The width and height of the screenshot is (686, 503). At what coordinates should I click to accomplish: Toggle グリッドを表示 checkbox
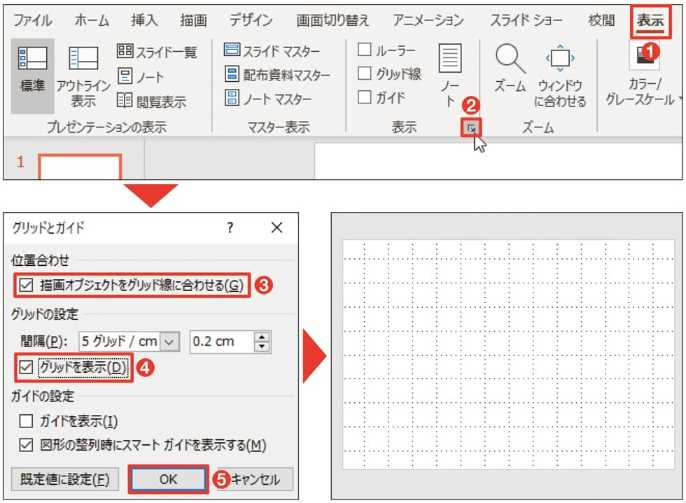pos(26,367)
